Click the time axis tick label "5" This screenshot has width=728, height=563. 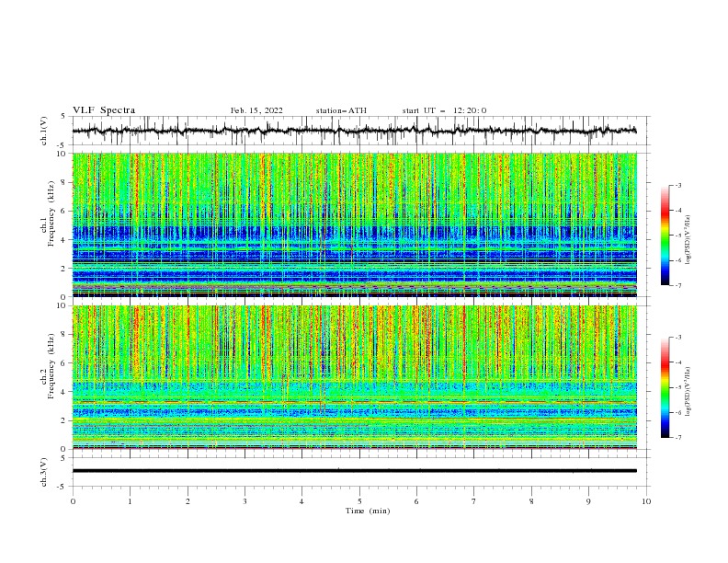pyautogui.click(x=359, y=501)
